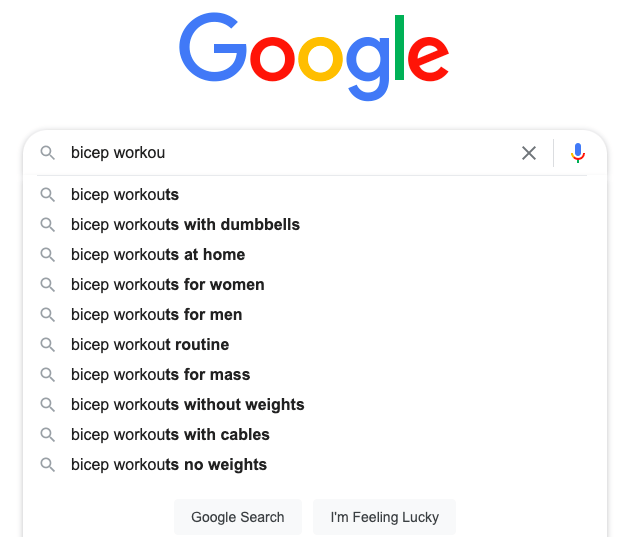This screenshot has width=631, height=537.
Task: Click the search icon beside "bicep workouts with cables"
Action: point(47,434)
